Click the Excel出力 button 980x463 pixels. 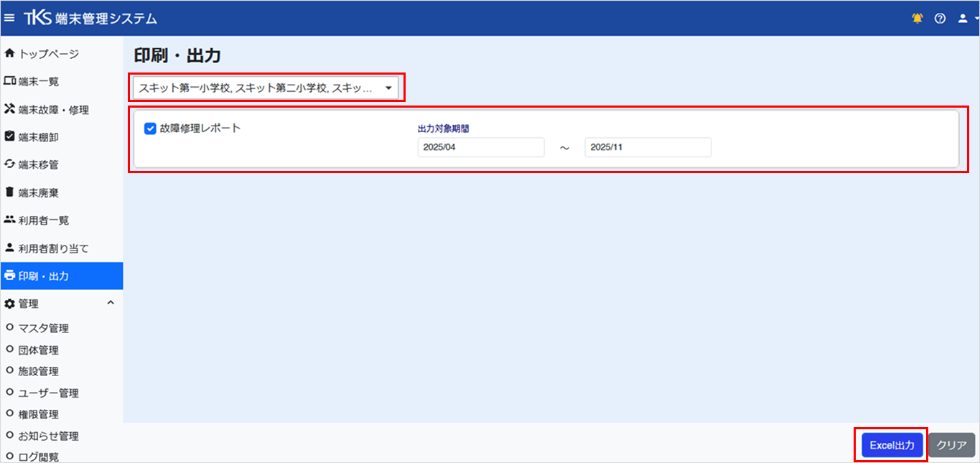pyautogui.click(x=892, y=445)
